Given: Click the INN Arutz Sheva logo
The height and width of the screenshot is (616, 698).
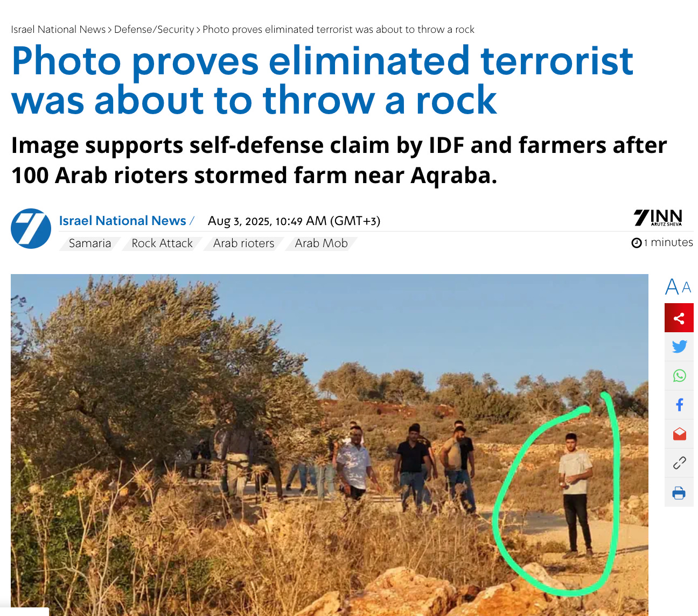Looking at the screenshot, I should coord(658,218).
